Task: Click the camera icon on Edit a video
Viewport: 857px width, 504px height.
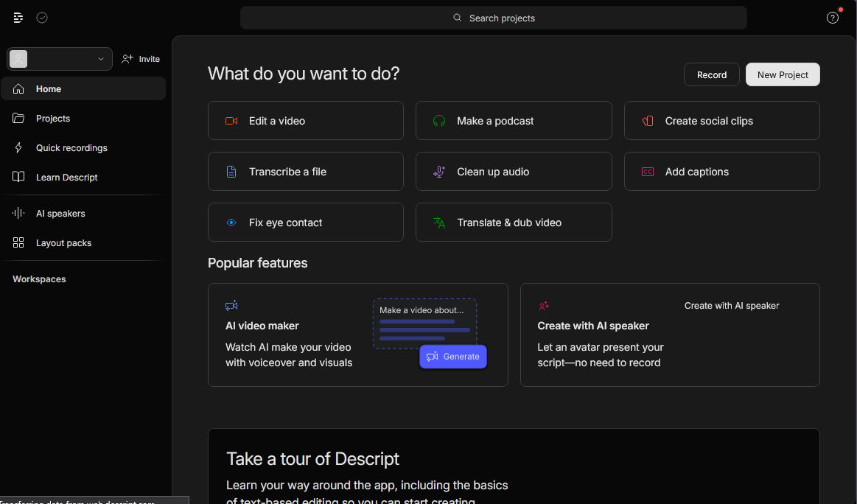Action: [231, 121]
